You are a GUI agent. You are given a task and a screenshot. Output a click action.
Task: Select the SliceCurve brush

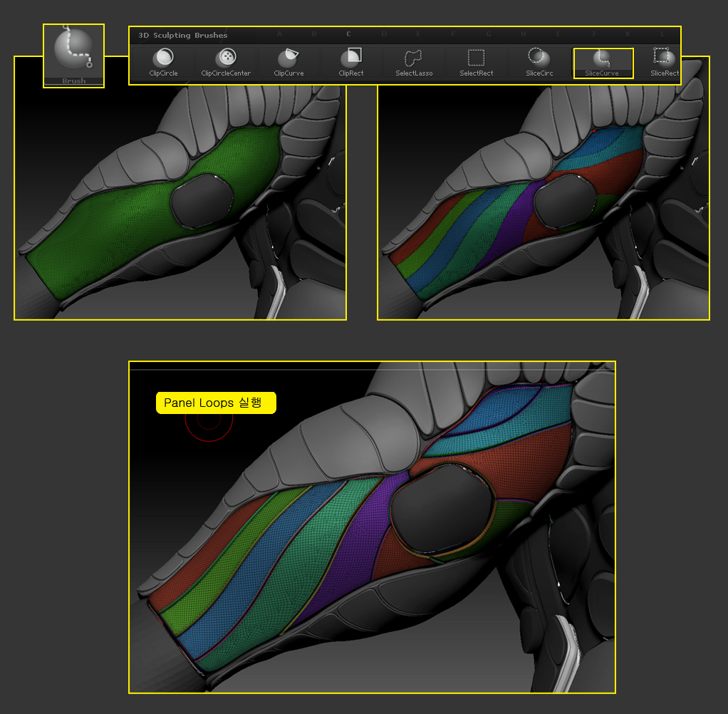tap(602, 63)
